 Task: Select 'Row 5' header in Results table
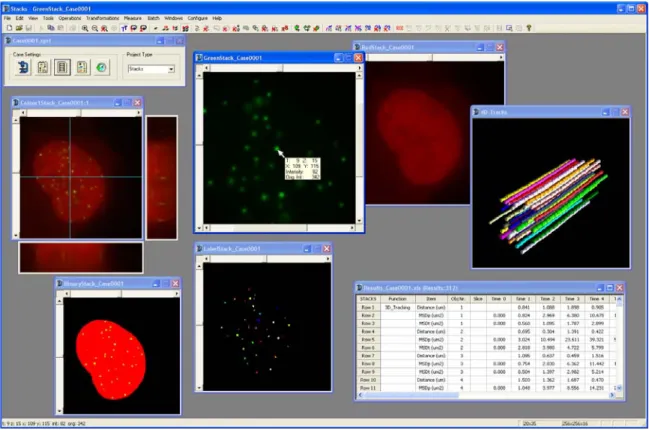pyautogui.click(x=368, y=340)
